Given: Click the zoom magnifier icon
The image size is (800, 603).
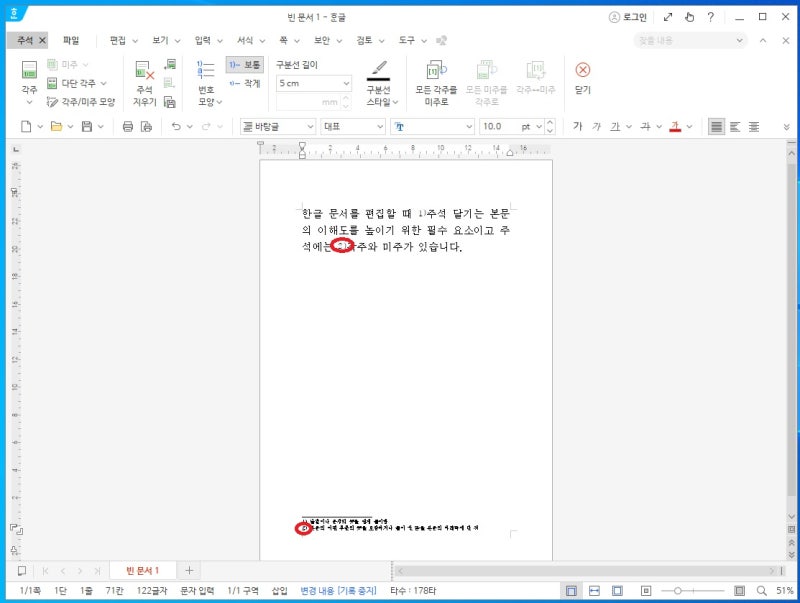Looking at the screenshot, I should [x=762, y=591].
